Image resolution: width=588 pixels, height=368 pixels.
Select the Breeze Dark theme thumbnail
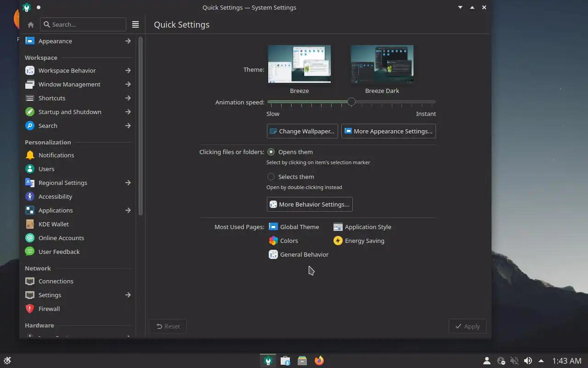tap(382, 64)
